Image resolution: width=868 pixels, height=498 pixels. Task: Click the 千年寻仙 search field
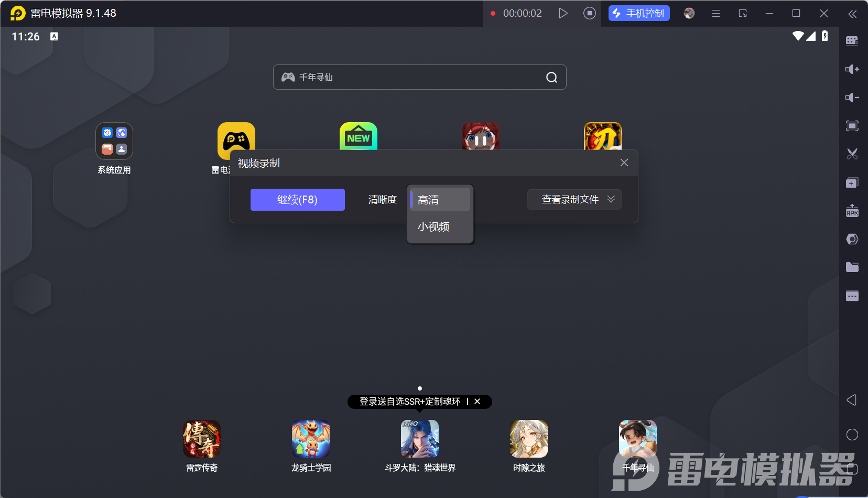[414, 77]
